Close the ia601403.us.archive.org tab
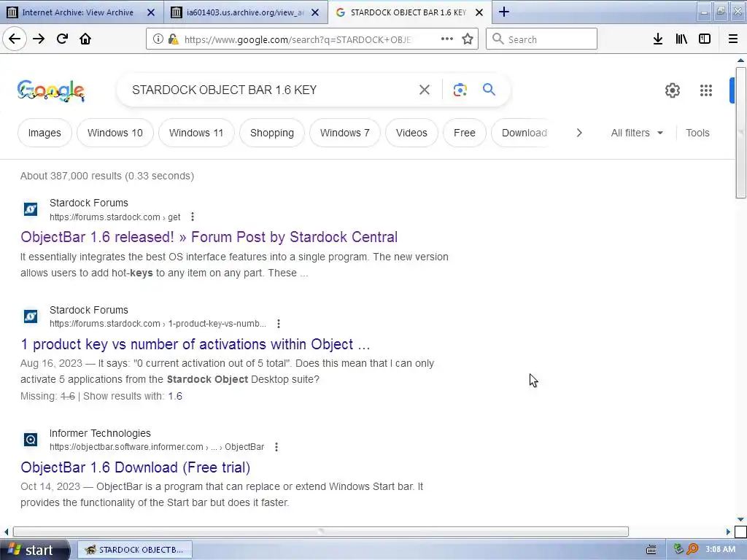Viewport: 747px width, 560px height. tap(315, 12)
